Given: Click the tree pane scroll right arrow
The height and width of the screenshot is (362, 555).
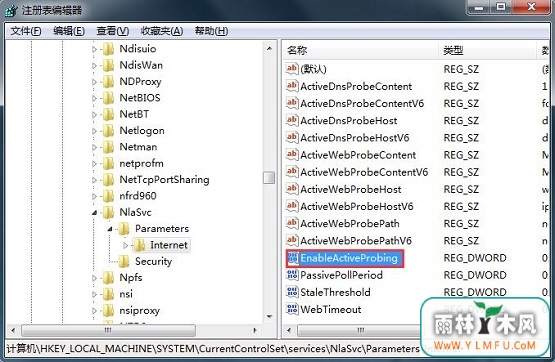Looking at the screenshot, I should click(255, 331).
